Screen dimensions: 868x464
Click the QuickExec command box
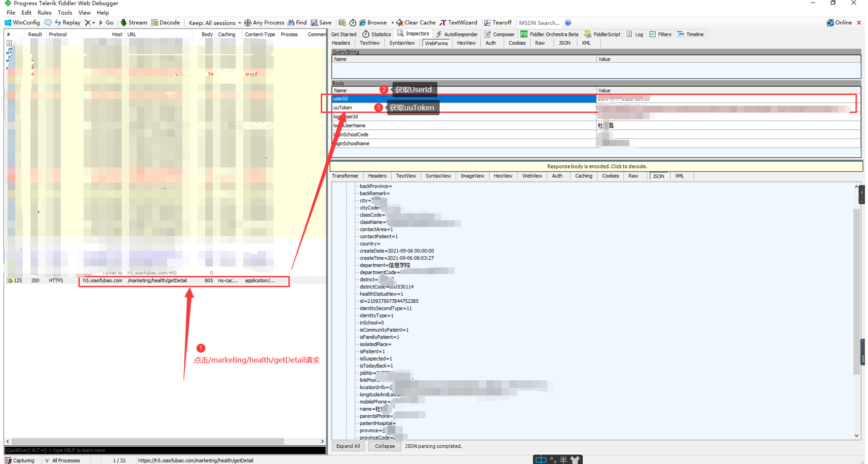165,450
